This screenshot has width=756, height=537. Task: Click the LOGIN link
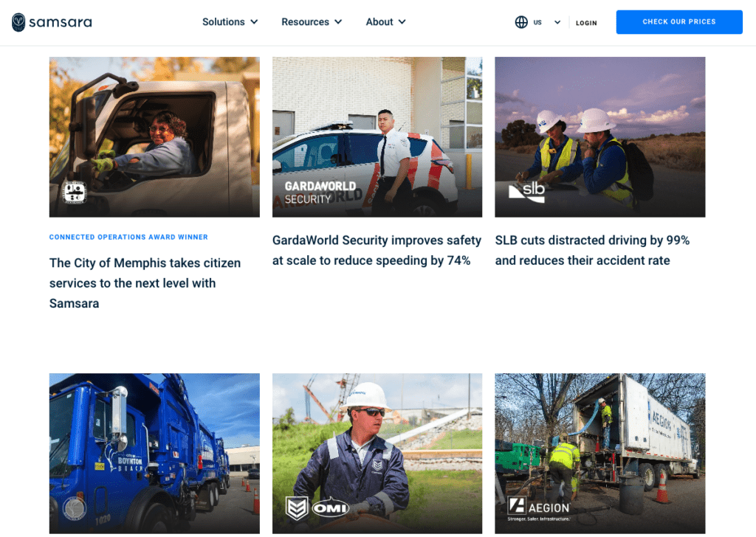point(586,23)
